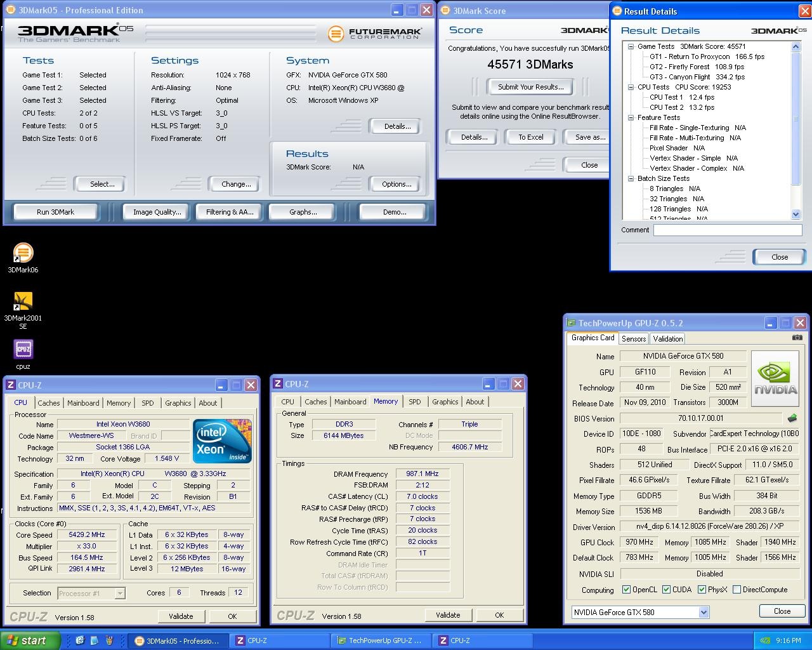
Task: Click Validate in left CPU-Z window
Action: point(181,616)
